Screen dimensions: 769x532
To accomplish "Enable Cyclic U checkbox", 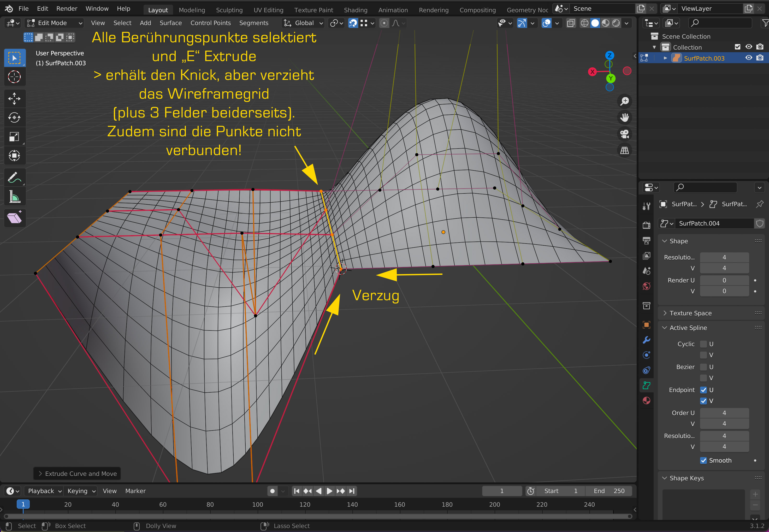I will coord(703,344).
